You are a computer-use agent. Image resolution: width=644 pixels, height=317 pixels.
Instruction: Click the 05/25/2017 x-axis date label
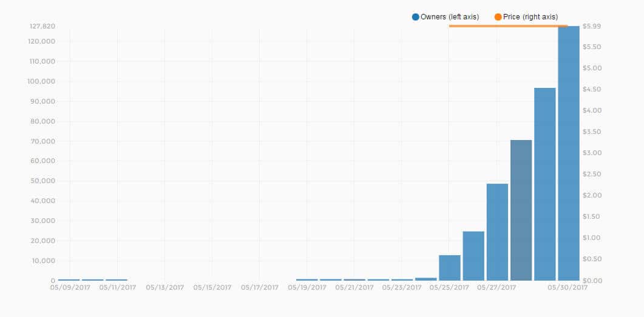[x=449, y=287]
